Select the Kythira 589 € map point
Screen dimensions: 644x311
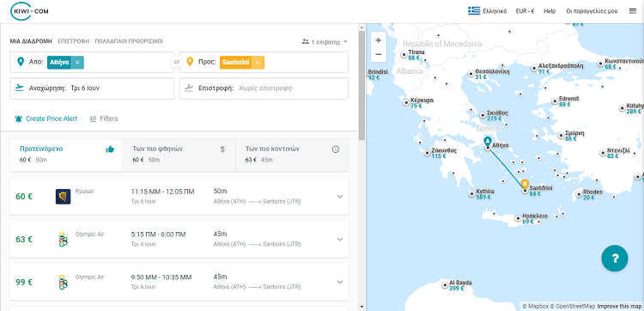(472, 193)
